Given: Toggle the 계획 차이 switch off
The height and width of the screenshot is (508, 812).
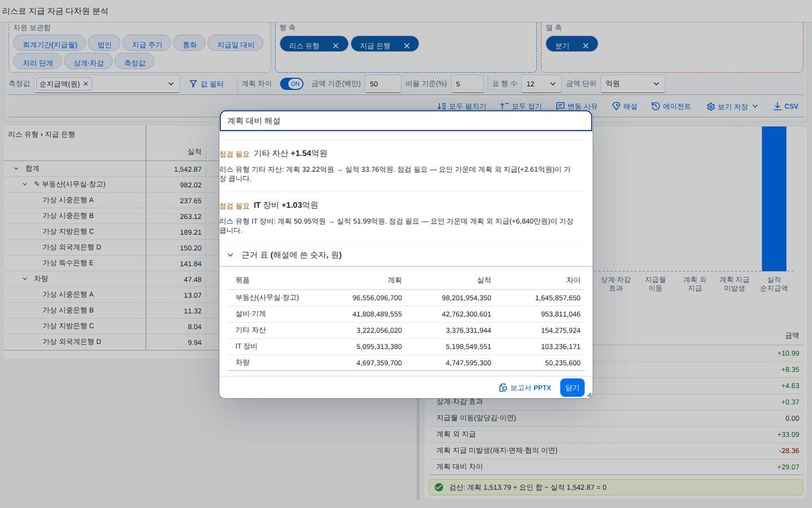Looking at the screenshot, I should (x=292, y=84).
